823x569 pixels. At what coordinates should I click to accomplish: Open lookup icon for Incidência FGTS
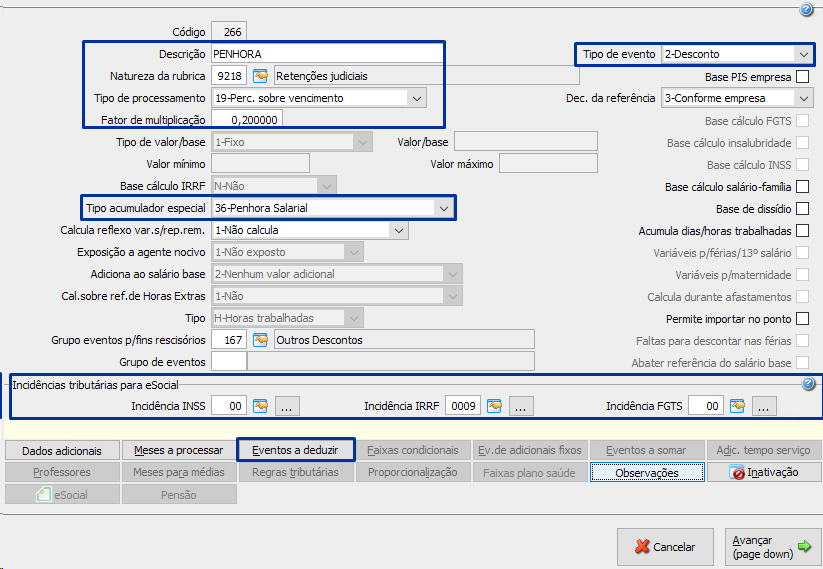pos(737,406)
